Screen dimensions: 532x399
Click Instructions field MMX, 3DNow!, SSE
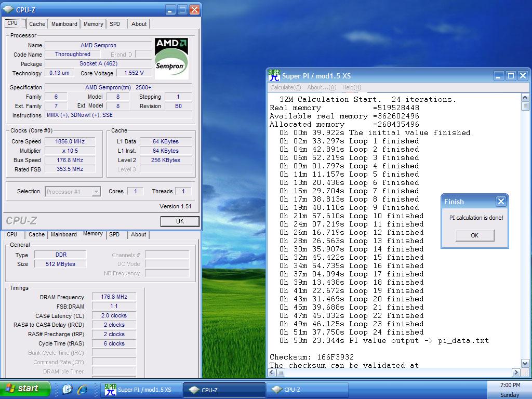118,115
